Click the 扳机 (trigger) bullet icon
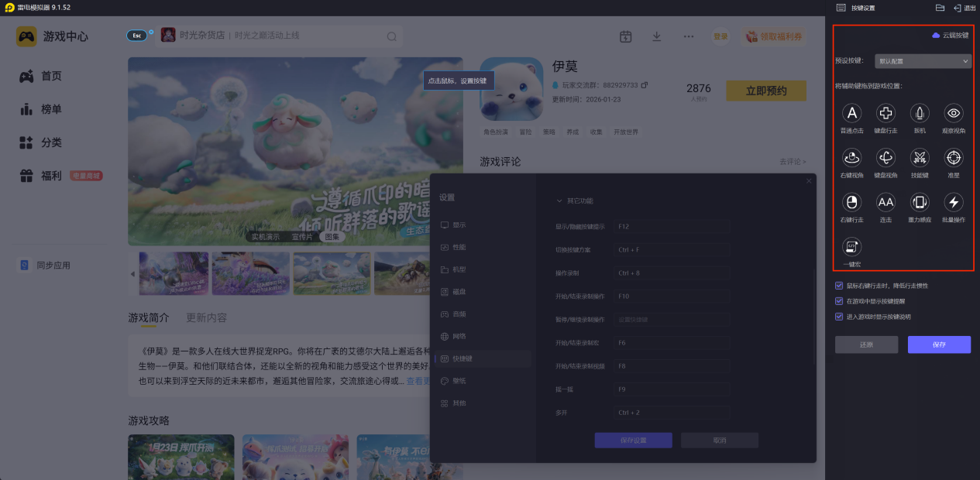980x480 pixels. pyautogui.click(x=920, y=114)
